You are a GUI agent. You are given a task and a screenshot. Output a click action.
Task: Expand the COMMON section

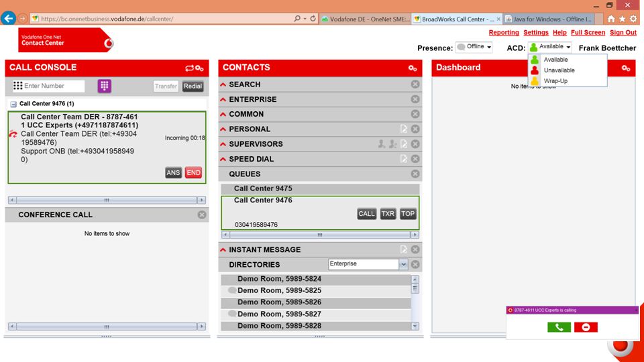pos(223,114)
